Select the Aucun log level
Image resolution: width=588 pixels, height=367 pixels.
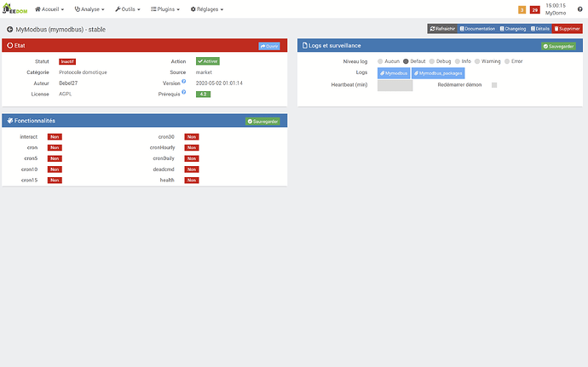point(380,61)
